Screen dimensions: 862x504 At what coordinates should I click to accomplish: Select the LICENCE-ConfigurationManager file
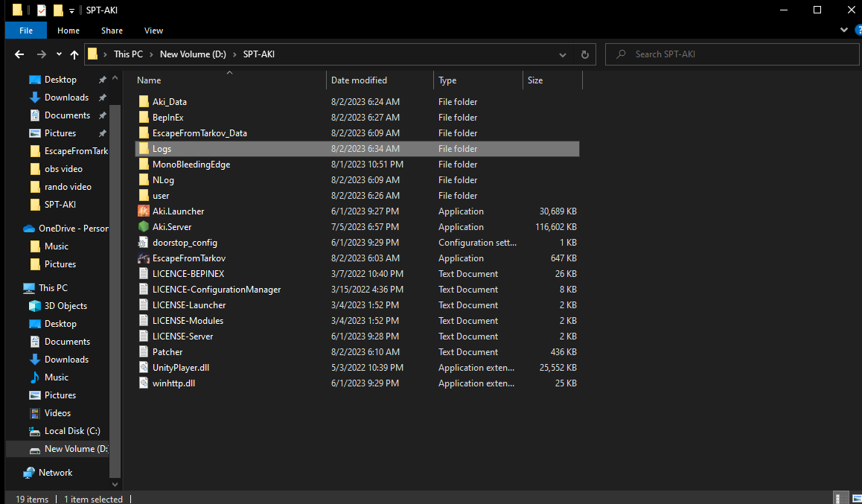pyautogui.click(x=217, y=289)
